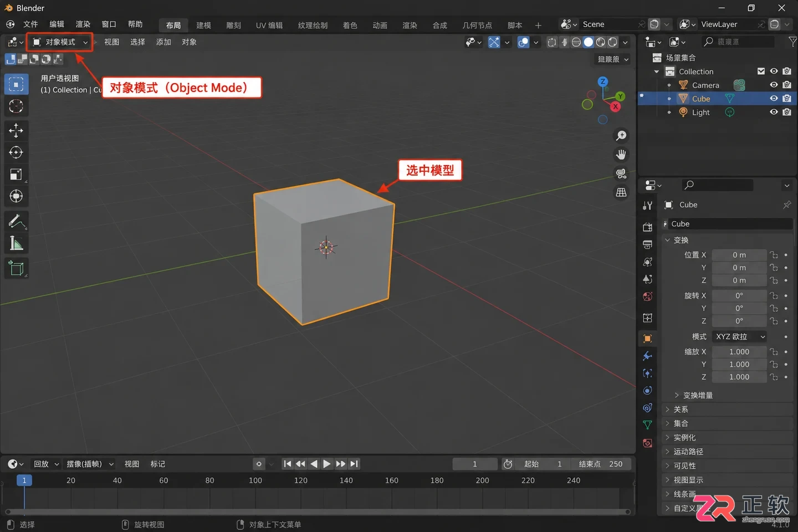Collapse the Collection tree in outliner
798x532 pixels.
click(x=657, y=71)
